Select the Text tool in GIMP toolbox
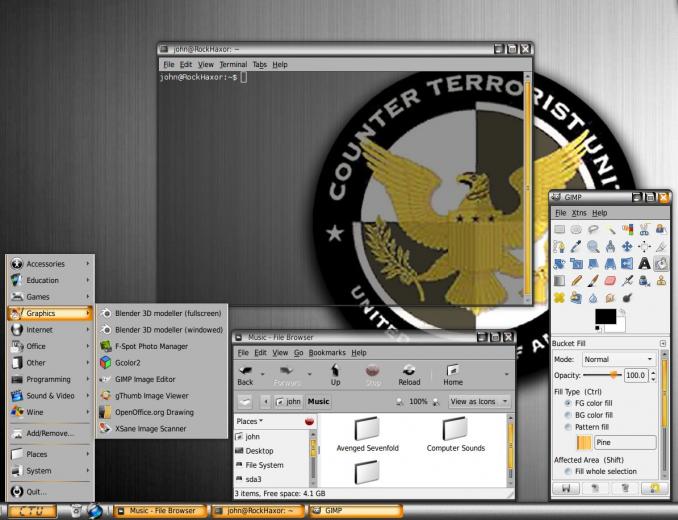The width and height of the screenshot is (678, 520). 644,263
